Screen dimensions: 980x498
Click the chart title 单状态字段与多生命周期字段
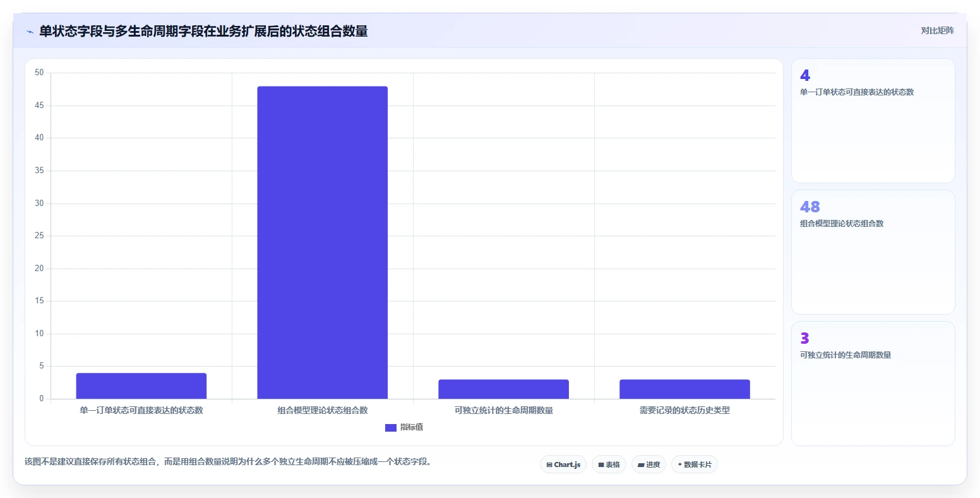pyautogui.click(x=121, y=32)
